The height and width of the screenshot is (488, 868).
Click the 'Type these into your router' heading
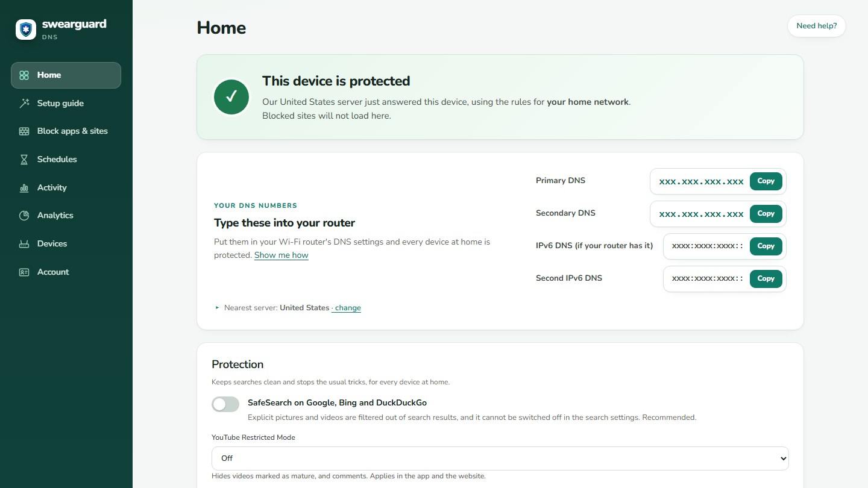click(x=285, y=223)
